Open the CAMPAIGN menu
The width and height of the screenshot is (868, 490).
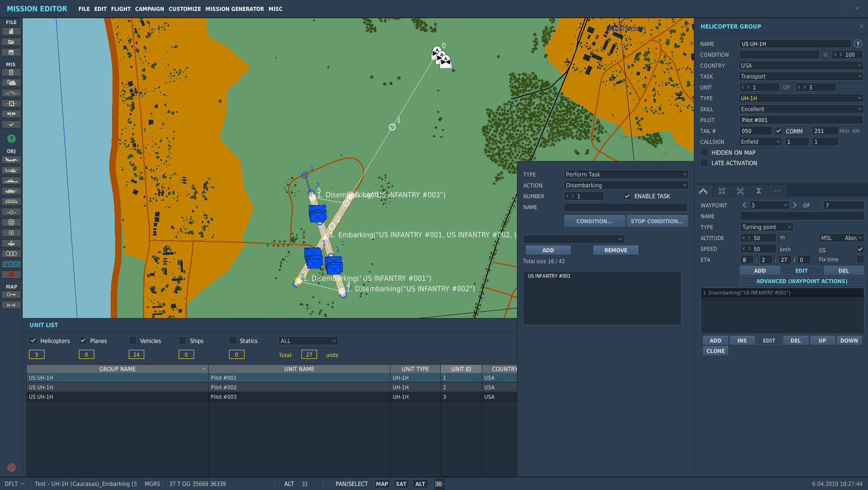pyautogui.click(x=150, y=9)
